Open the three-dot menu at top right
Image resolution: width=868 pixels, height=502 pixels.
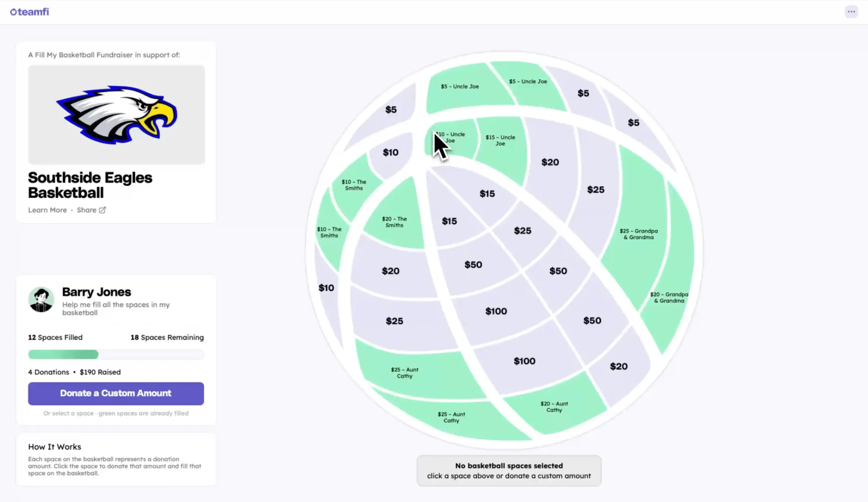pyautogui.click(x=851, y=12)
